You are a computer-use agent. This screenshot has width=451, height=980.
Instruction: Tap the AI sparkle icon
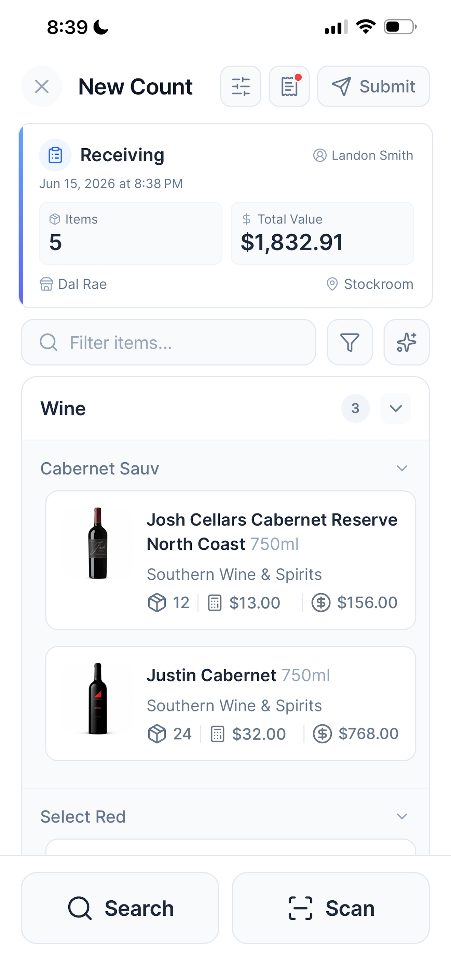(x=407, y=342)
